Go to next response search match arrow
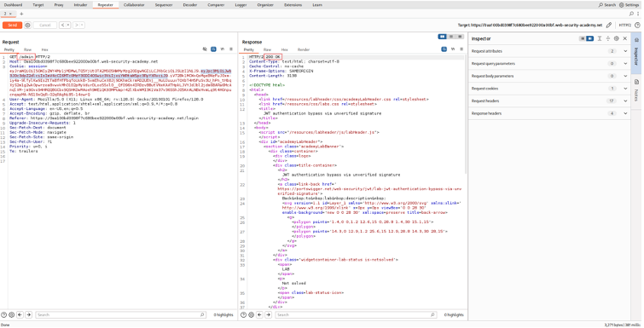 [x=268, y=315]
